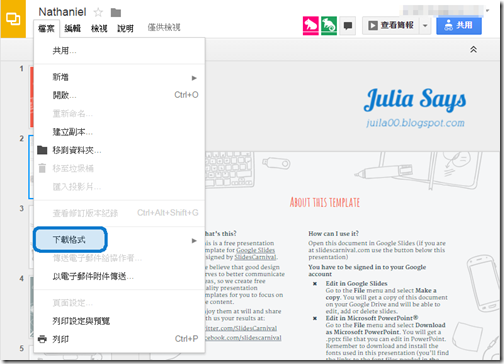The height and width of the screenshot is (364, 504).
Task: Open the 檔案 menu
Action: tap(46, 29)
